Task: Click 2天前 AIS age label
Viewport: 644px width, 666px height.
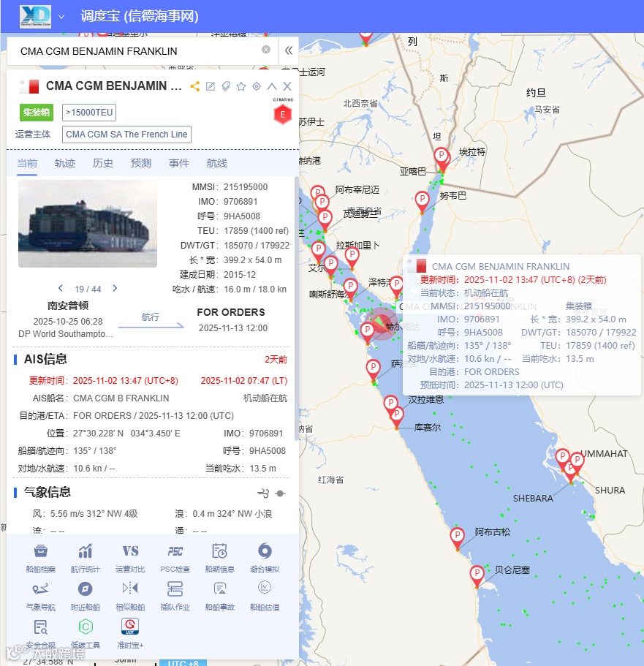Action: [276, 360]
